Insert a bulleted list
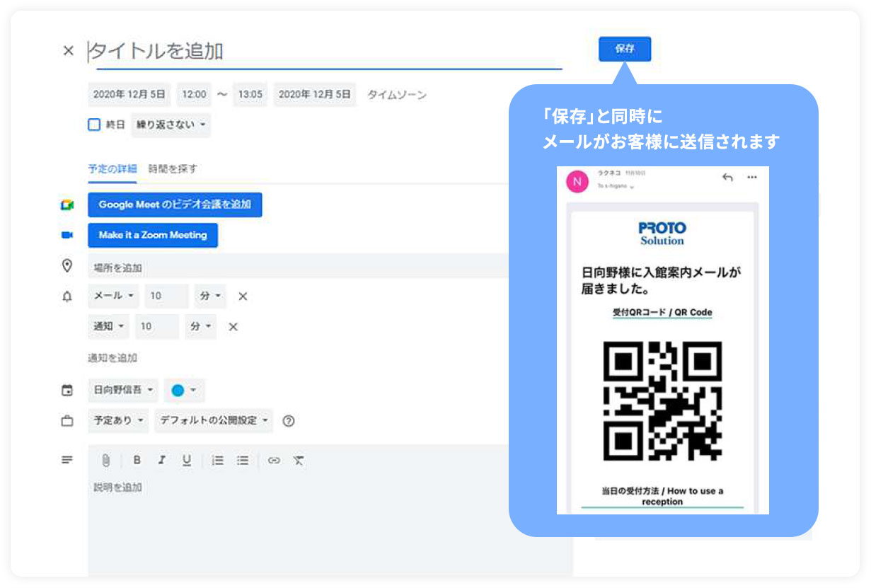This screenshot has height=588, width=871. (243, 460)
